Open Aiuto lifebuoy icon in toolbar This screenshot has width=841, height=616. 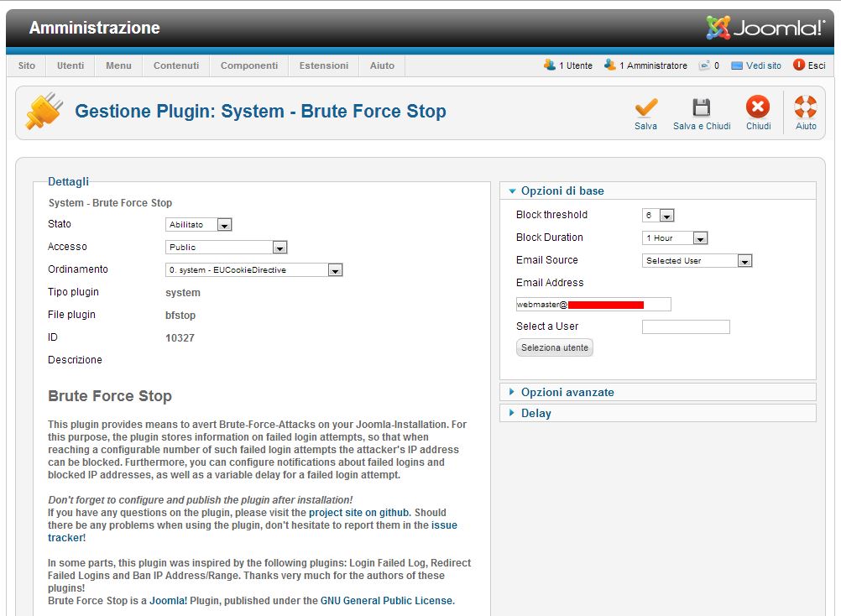tap(806, 107)
